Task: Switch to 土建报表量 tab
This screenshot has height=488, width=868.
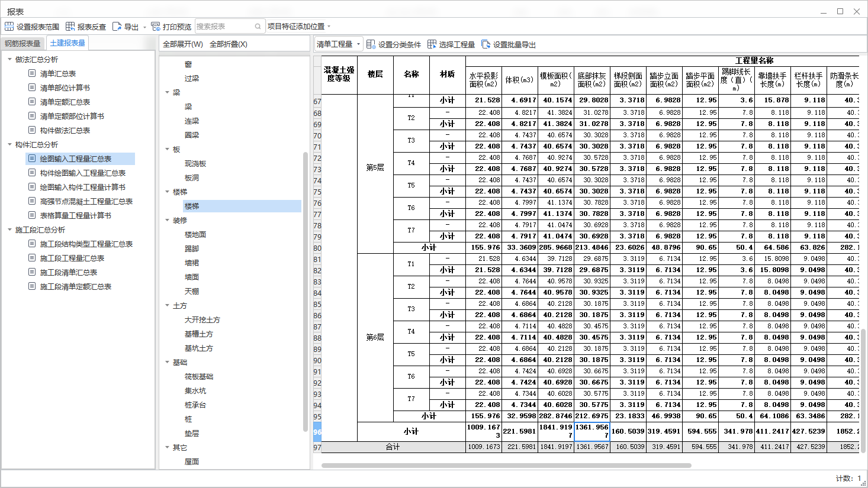Action: coord(67,43)
